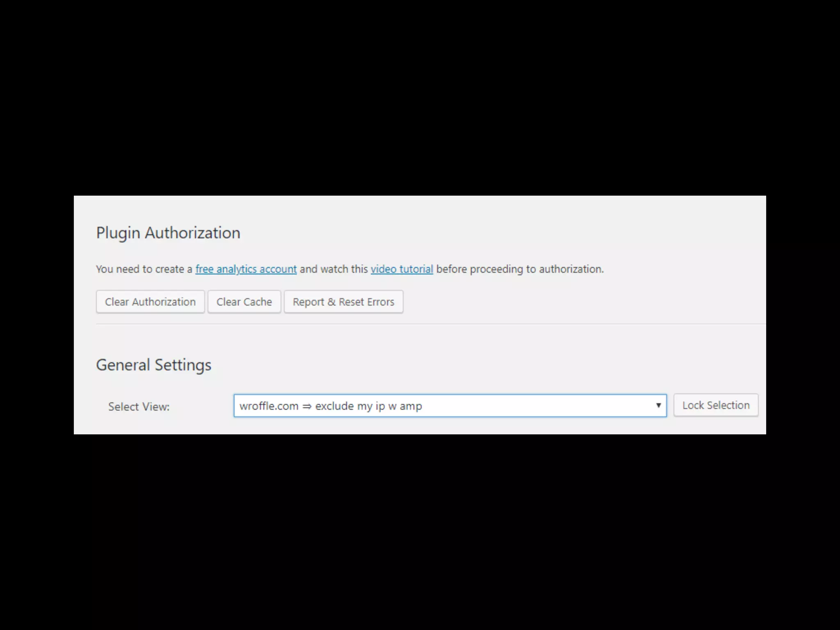The height and width of the screenshot is (630, 840).
Task: Click 'before proceeding to authorization' text
Action: tap(520, 269)
